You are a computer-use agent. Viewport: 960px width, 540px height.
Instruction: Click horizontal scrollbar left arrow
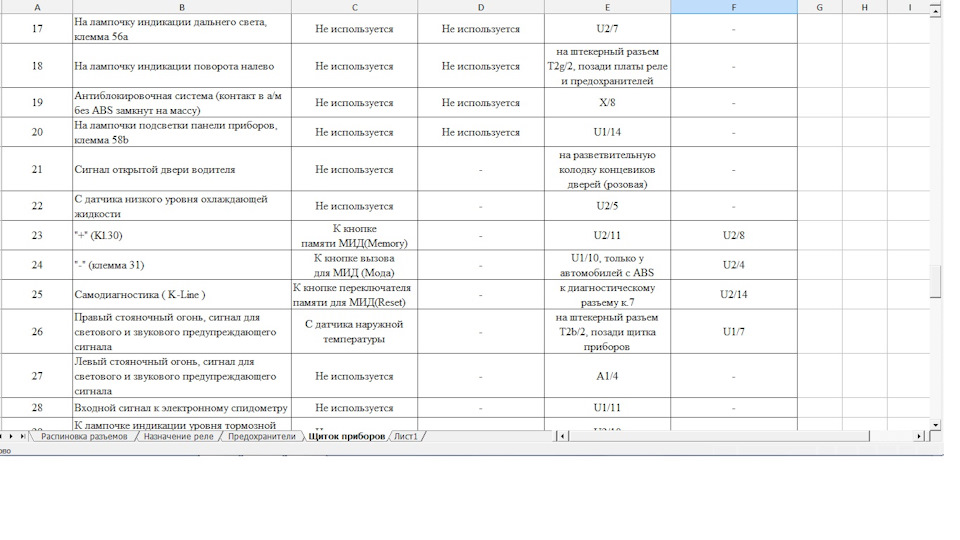coord(562,437)
